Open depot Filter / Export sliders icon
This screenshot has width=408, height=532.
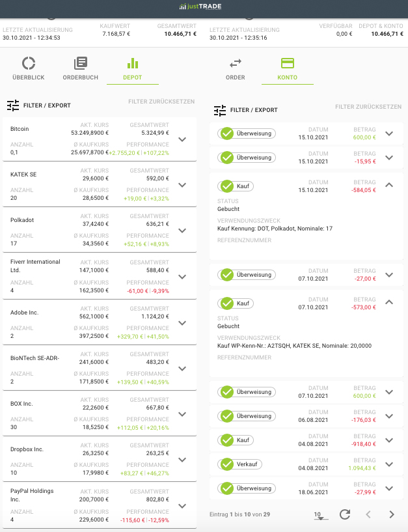click(13, 105)
